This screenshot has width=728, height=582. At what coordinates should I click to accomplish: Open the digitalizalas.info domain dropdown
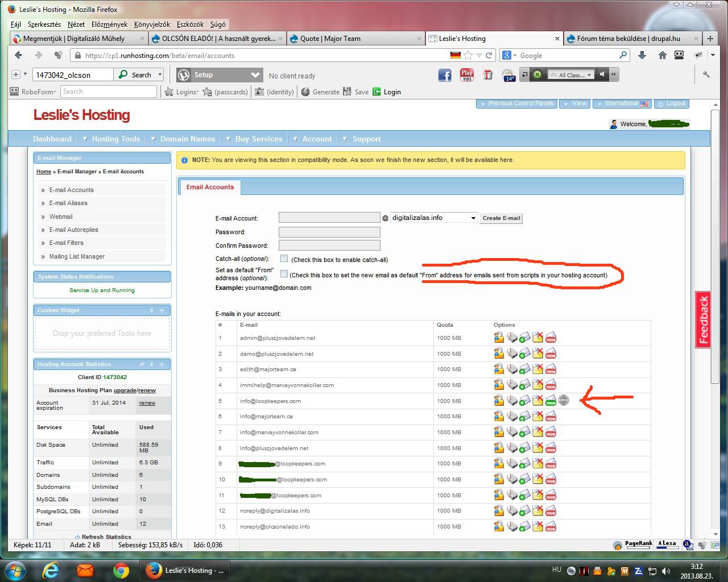(434, 218)
